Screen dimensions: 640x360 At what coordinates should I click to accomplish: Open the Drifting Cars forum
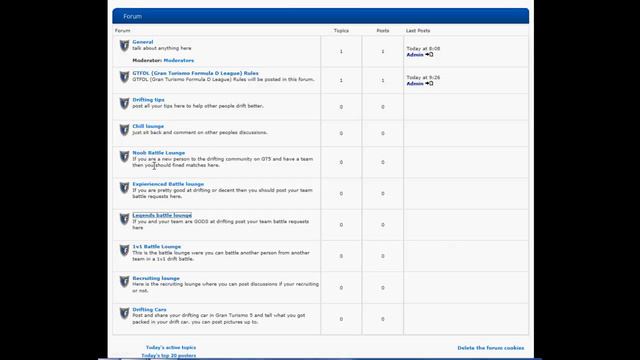[149, 310]
